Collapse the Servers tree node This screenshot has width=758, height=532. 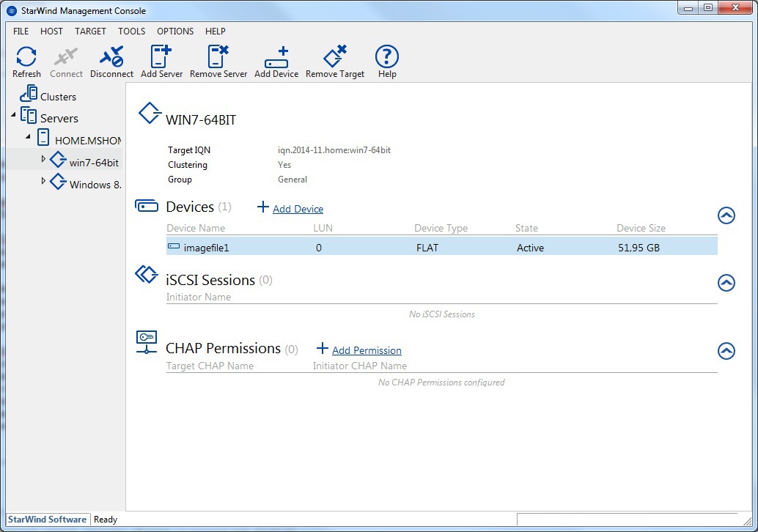[x=13, y=114]
